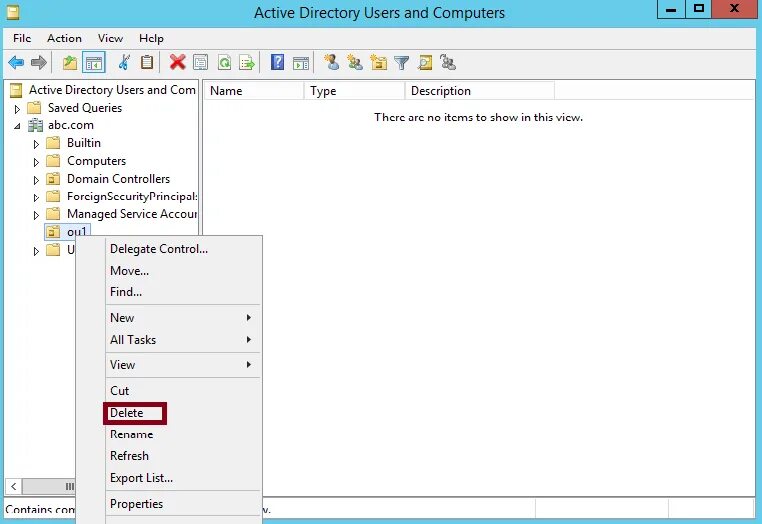The width and height of the screenshot is (762, 524).
Task: Click the green Refresh toolbar icon
Action: 224,62
